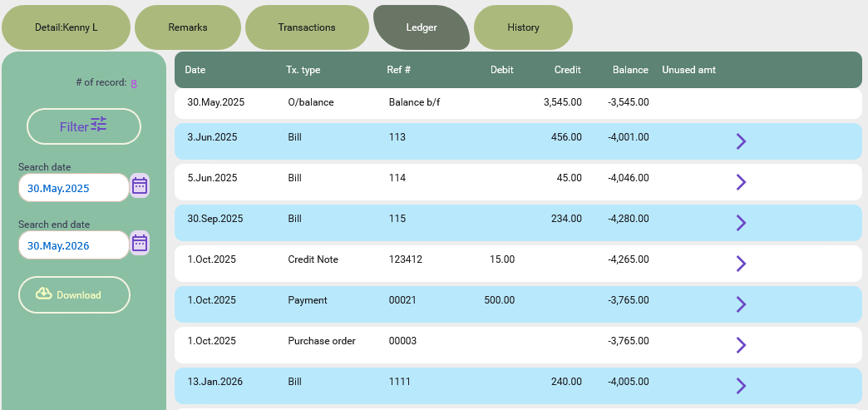Go to the Transactions tab
The width and height of the screenshot is (868, 410).
click(307, 27)
